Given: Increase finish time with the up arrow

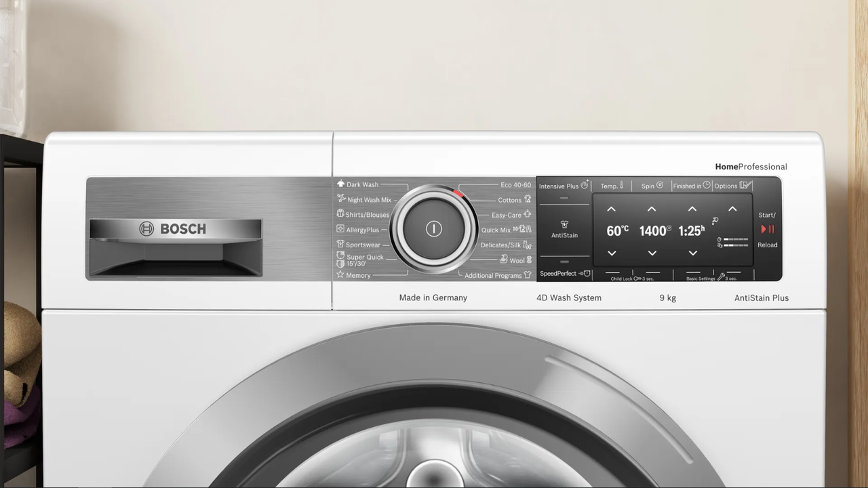Looking at the screenshot, I should (x=692, y=209).
